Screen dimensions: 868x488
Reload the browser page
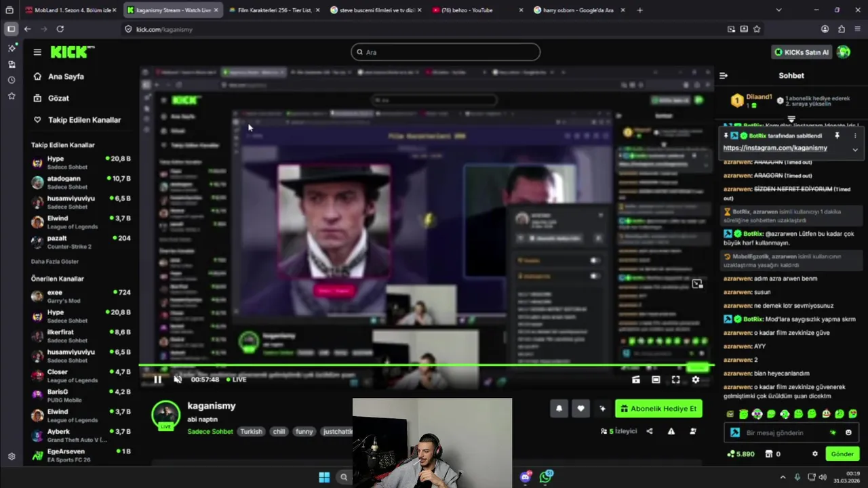[x=60, y=29]
